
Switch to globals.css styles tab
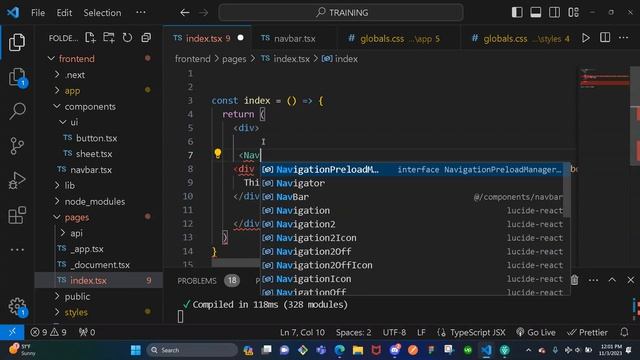click(x=520, y=38)
